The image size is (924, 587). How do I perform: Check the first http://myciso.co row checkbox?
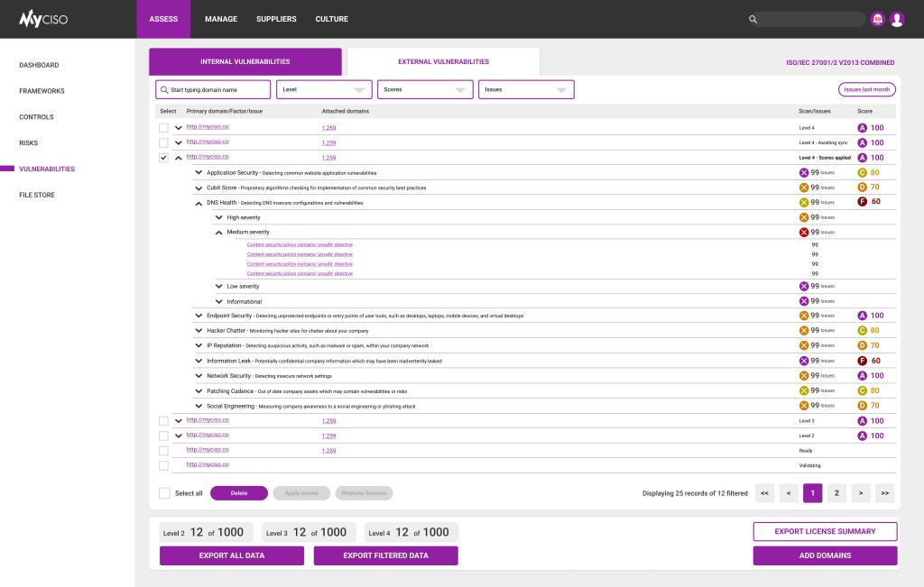163,127
